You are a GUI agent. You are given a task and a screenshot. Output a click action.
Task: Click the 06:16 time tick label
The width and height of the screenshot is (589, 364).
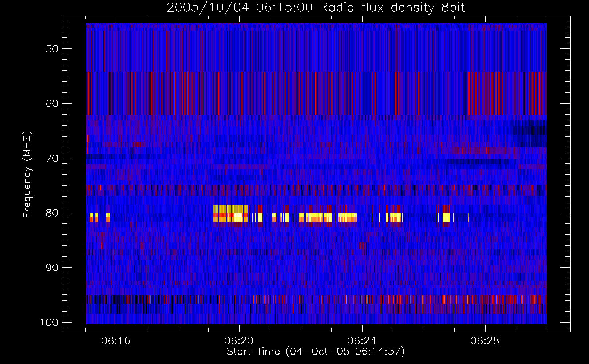click(x=116, y=341)
